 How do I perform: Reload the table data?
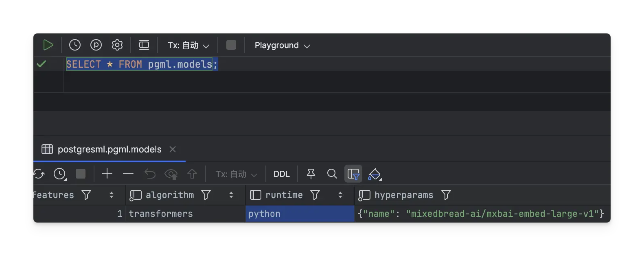pyautogui.click(x=39, y=174)
